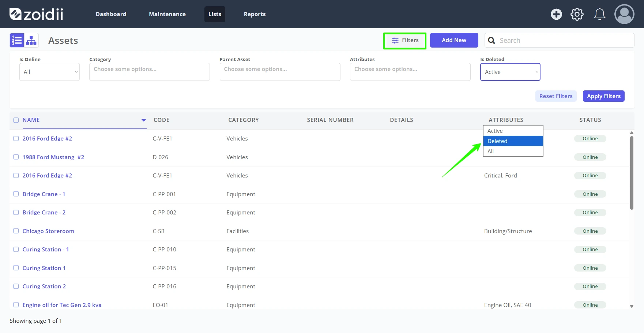Open 1988 Ford Mustang #2 link

coord(53,157)
